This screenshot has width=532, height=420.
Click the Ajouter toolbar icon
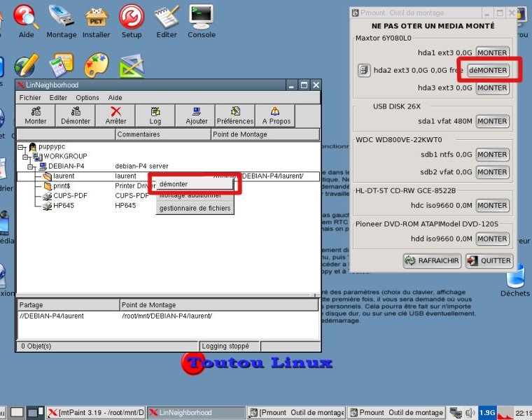[197, 115]
